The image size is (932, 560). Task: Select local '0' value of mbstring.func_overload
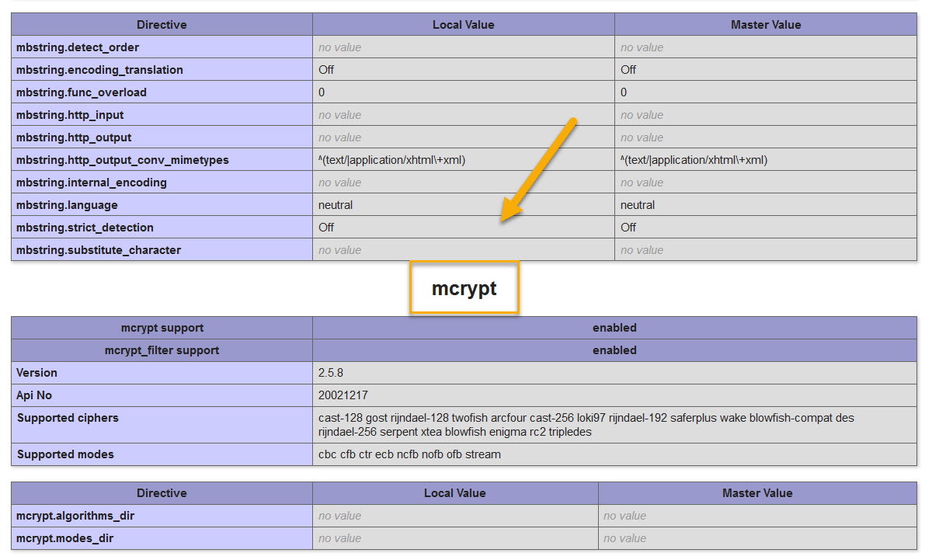coord(322,92)
